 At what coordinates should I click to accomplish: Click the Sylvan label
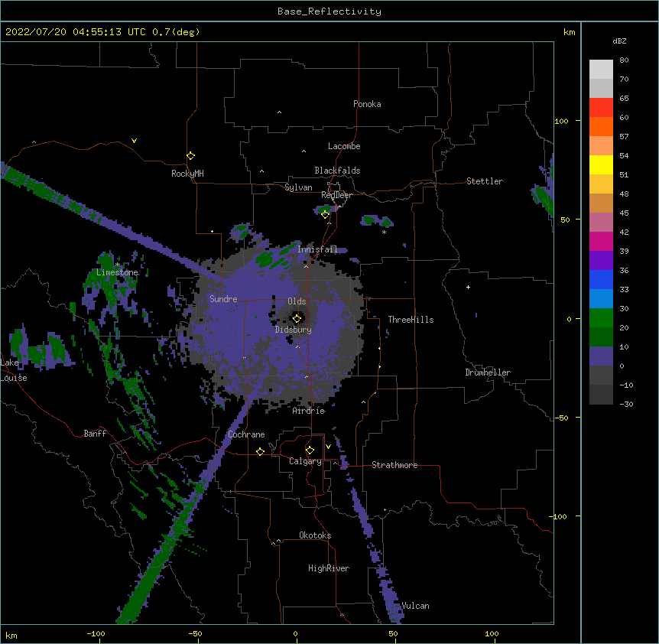point(298,187)
